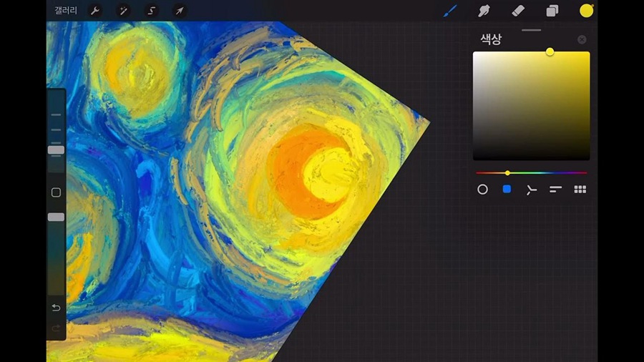Screen dimensions: 644x362
Task: Select the Eraser tool
Action: (518, 11)
